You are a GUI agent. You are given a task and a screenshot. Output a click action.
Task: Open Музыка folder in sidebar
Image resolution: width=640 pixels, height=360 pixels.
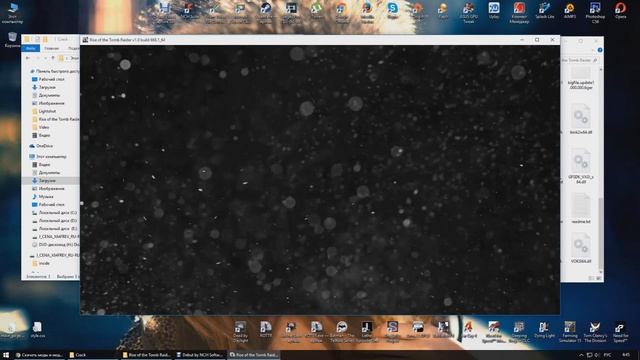tap(43, 197)
